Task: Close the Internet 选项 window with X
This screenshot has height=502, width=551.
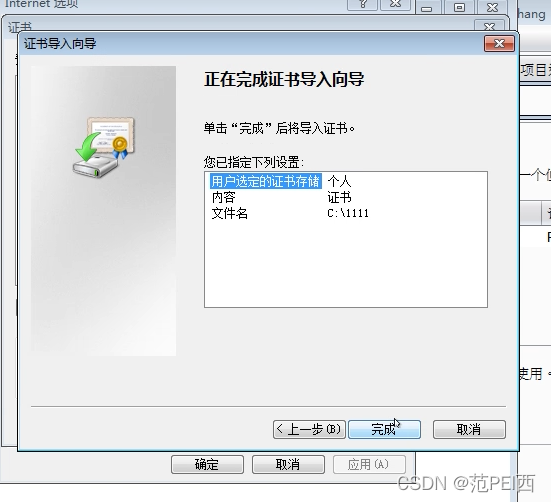Action: click(395, 4)
